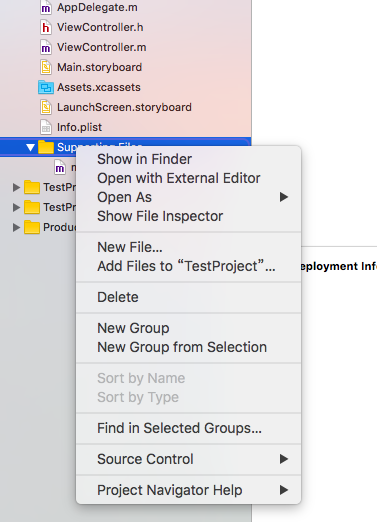Expand the Products folder disclosure triangle
Screen dimensions: 377x522
point(16,227)
